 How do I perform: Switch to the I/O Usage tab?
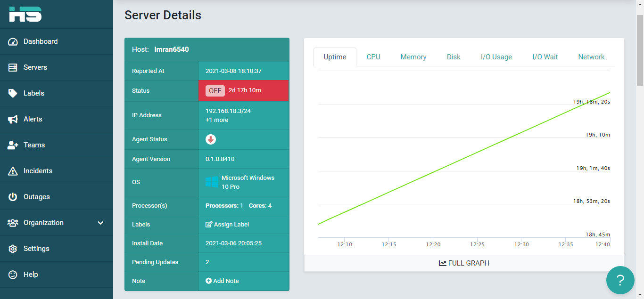click(496, 57)
